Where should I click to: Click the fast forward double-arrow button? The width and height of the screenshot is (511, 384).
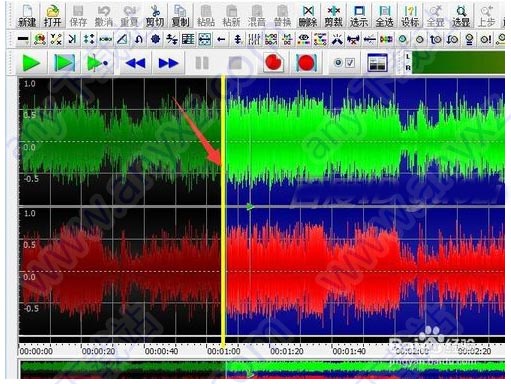point(168,63)
